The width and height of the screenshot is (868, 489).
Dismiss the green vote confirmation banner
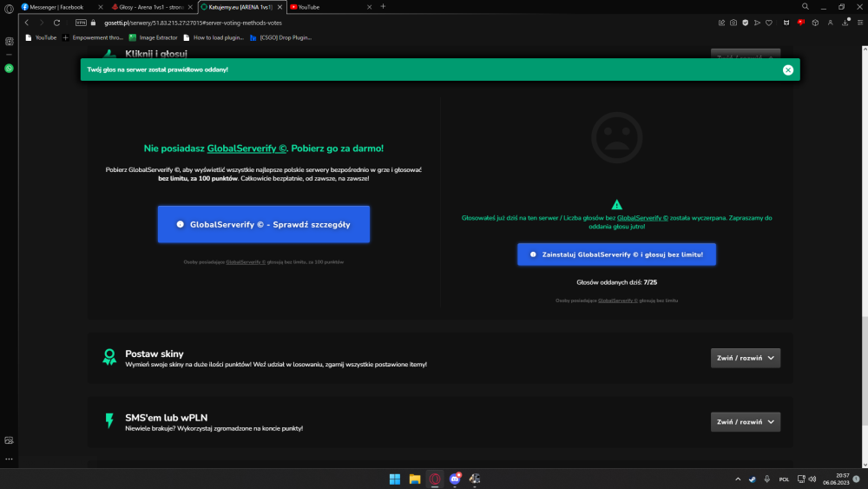[x=788, y=69]
